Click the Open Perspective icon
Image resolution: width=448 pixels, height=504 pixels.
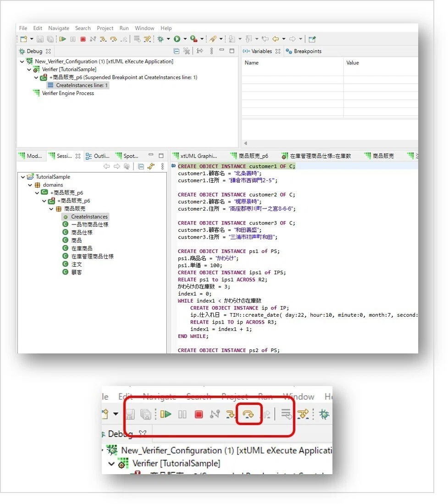click(x=312, y=39)
